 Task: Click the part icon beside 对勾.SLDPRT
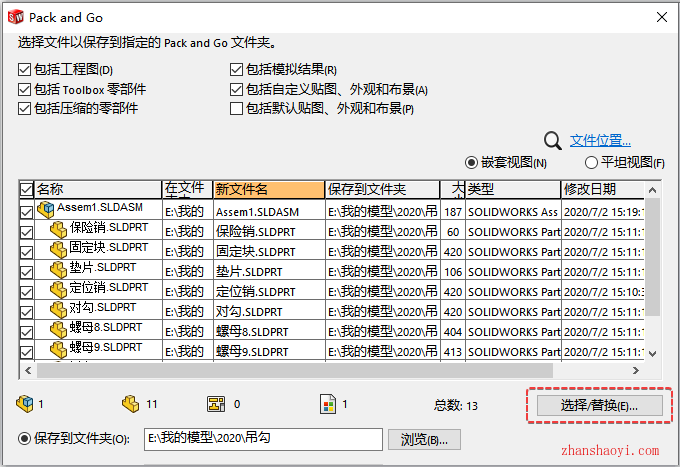(58, 310)
